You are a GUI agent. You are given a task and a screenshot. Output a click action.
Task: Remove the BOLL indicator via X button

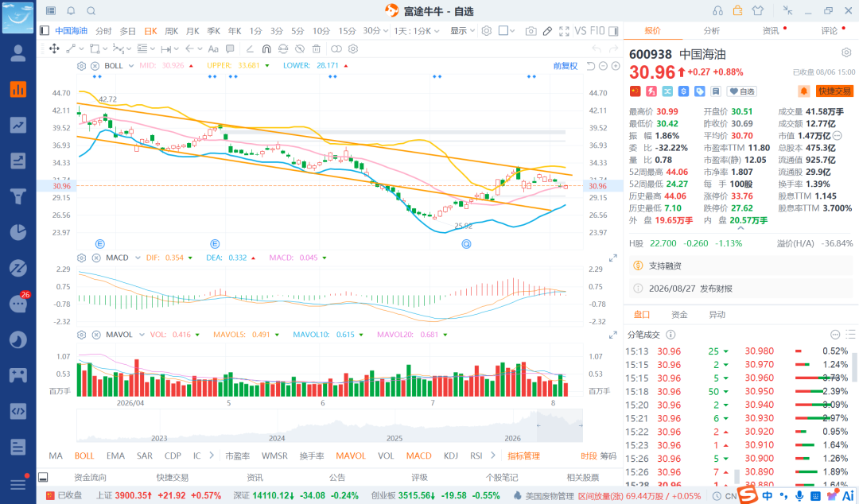tap(95, 66)
